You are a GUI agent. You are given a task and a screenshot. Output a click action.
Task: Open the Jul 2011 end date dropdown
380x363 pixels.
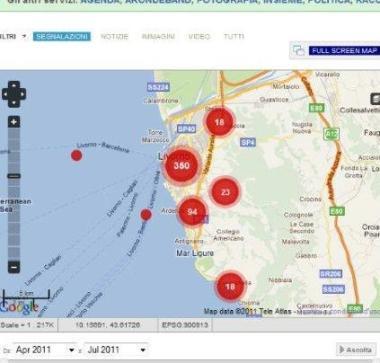pos(116,350)
